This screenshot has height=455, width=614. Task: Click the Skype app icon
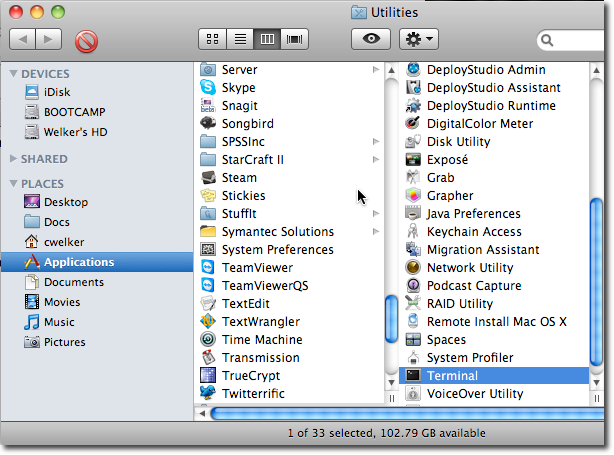point(208,87)
